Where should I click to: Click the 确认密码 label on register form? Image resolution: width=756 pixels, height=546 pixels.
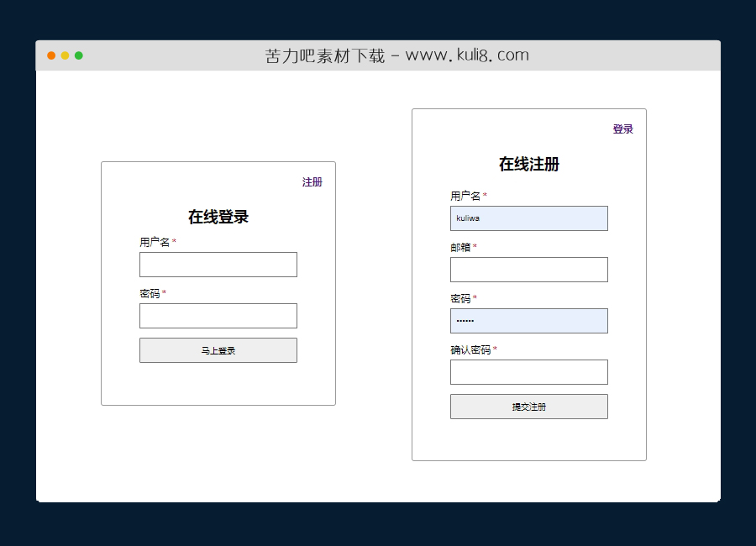click(470, 350)
